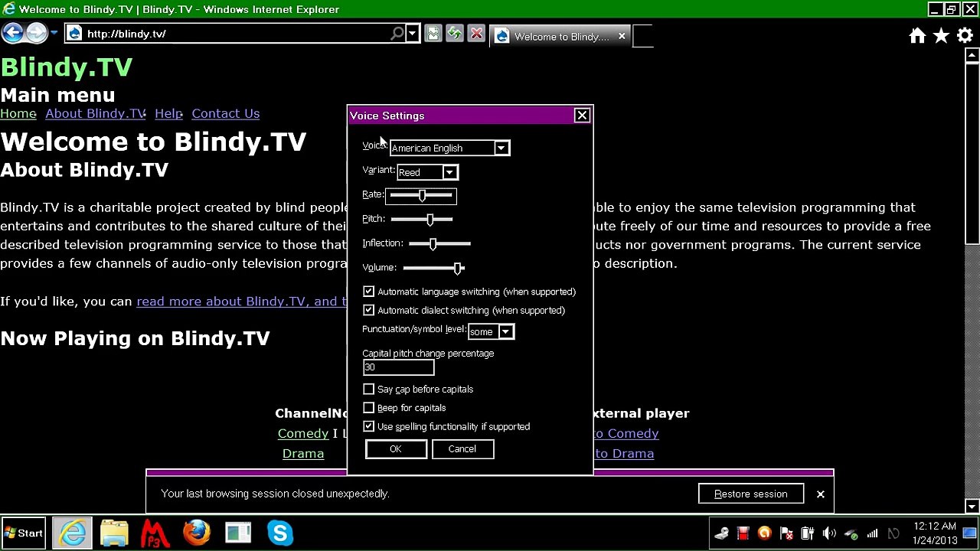Open the About Blindy.TV link

[95, 113]
